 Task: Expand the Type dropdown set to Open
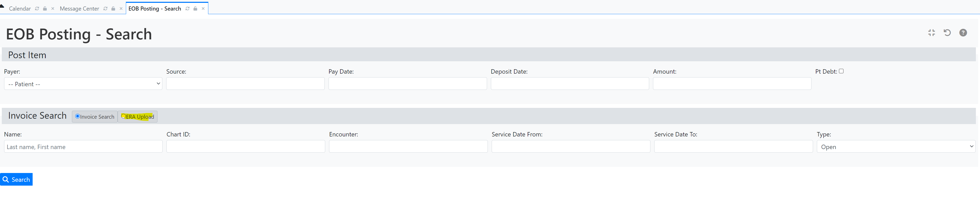pyautogui.click(x=895, y=147)
